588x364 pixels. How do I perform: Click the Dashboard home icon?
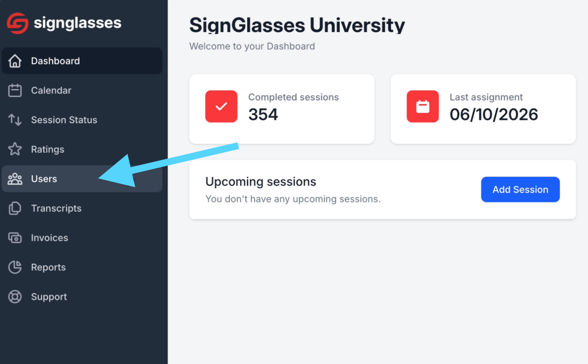tap(15, 61)
